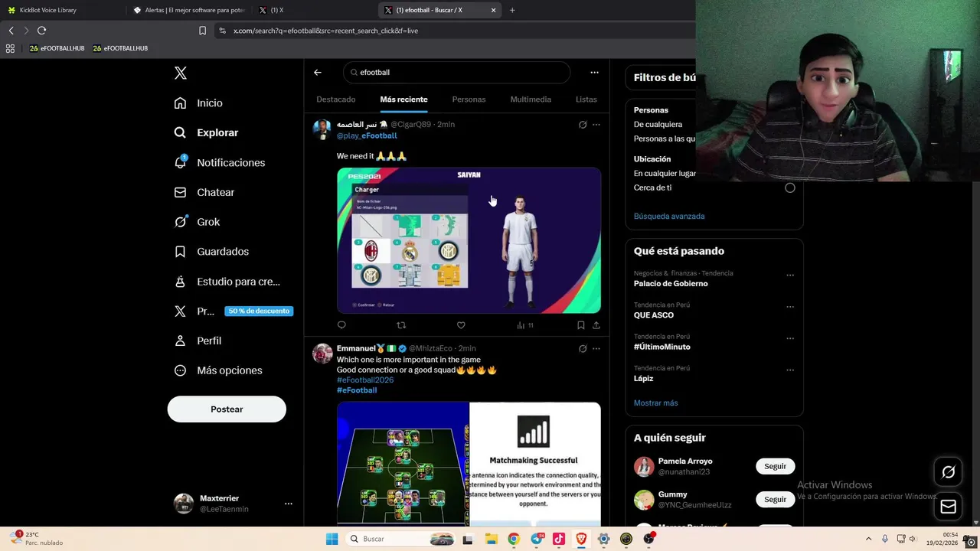The image size is (980, 551).
Task: Open options for Lápiz trend
Action: click(790, 370)
